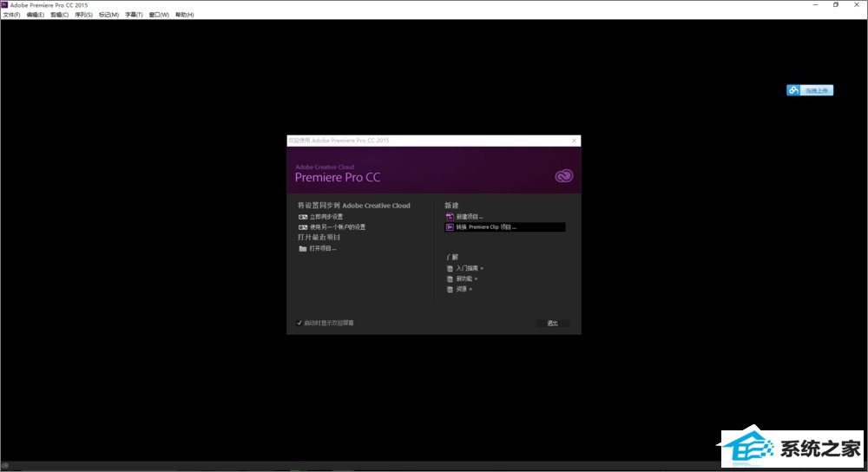Screen dimensions: 868x472
Task: Open the 文件(F) menu
Action: 11,15
